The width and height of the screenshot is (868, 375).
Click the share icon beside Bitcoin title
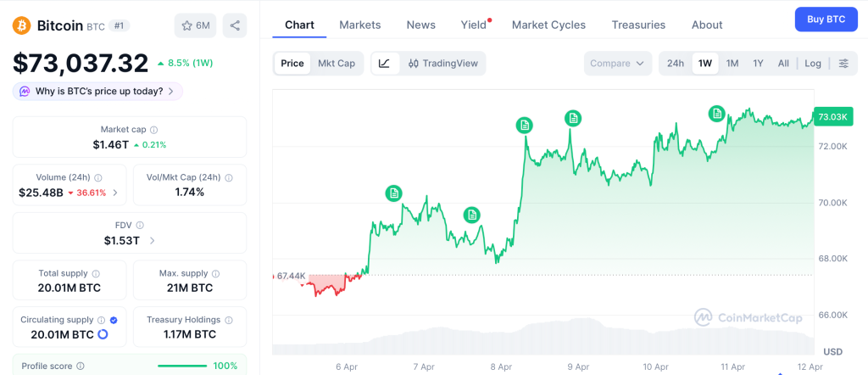(x=235, y=25)
